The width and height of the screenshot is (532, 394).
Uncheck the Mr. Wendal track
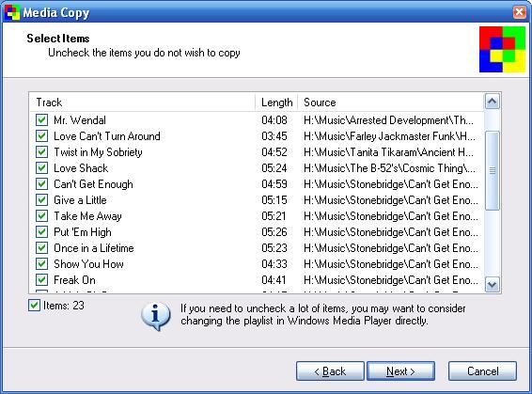[x=41, y=119]
